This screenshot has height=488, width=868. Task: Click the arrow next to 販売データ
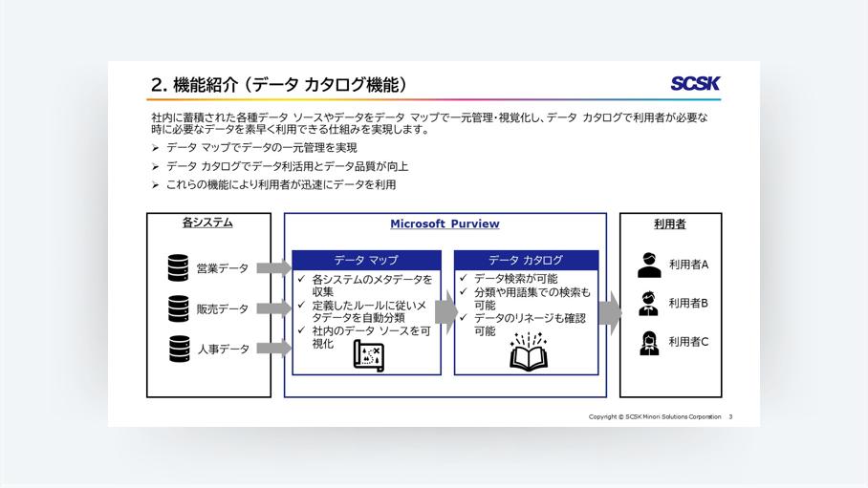click(274, 308)
